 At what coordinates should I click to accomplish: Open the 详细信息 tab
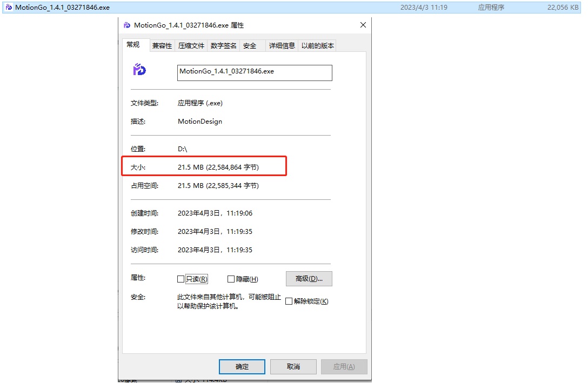coord(282,46)
